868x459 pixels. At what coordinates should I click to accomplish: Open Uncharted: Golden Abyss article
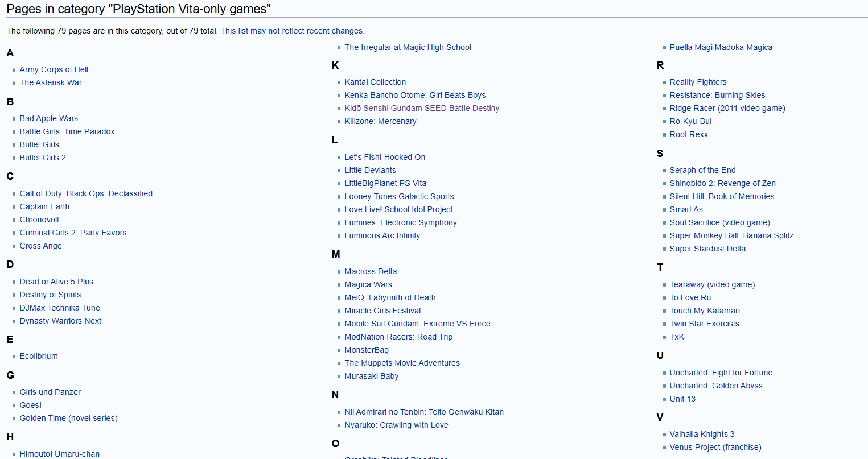click(x=716, y=386)
